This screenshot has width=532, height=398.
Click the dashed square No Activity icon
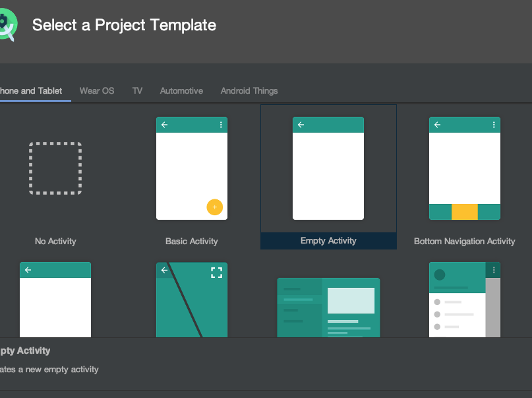55,168
